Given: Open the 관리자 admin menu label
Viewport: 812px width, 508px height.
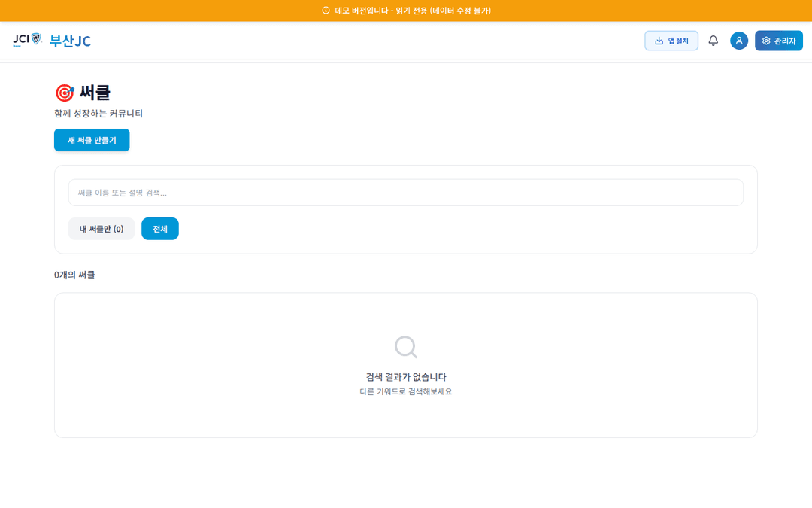Looking at the screenshot, I should tap(785, 41).
